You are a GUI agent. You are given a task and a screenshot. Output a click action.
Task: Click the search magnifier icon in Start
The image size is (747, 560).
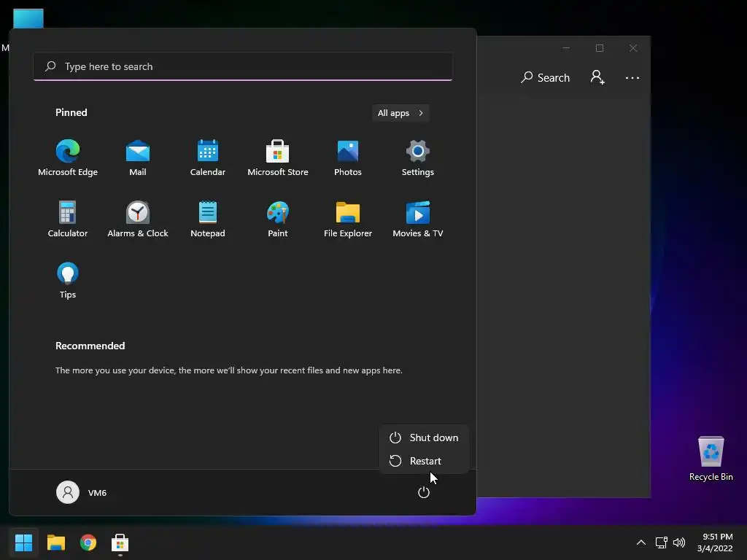(x=50, y=66)
